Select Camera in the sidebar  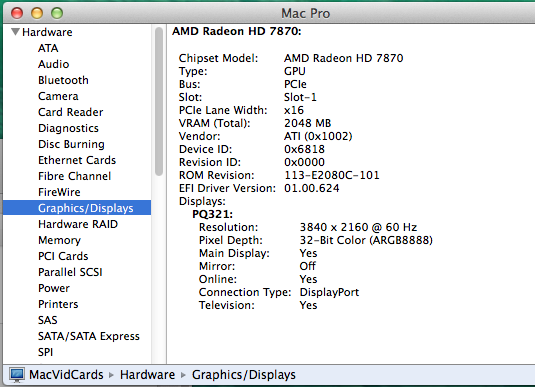pos(58,96)
